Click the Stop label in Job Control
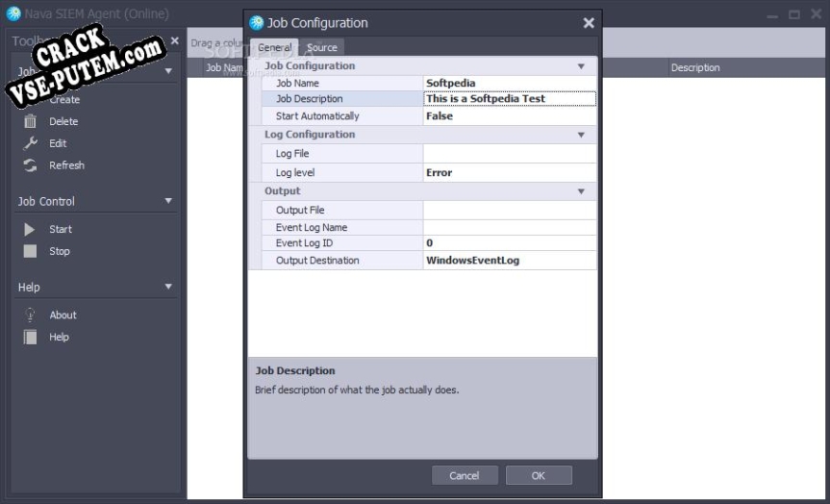 click(60, 251)
